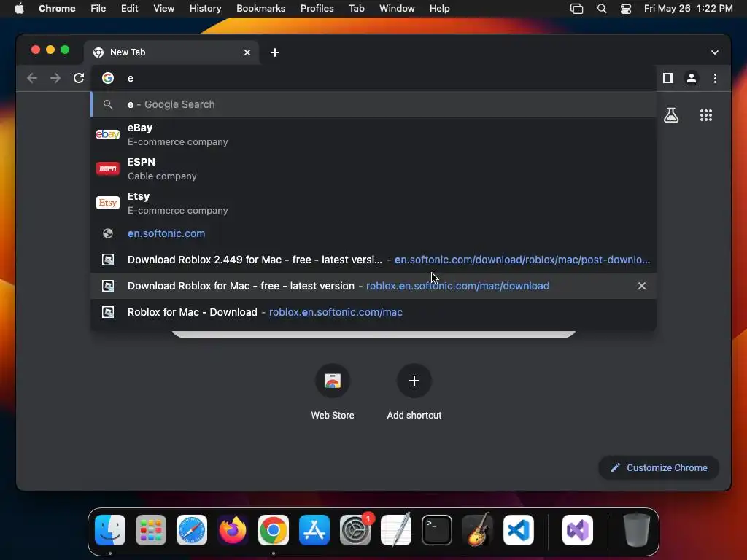
Task: Open the History menu
Action: [x=205, y=9]
